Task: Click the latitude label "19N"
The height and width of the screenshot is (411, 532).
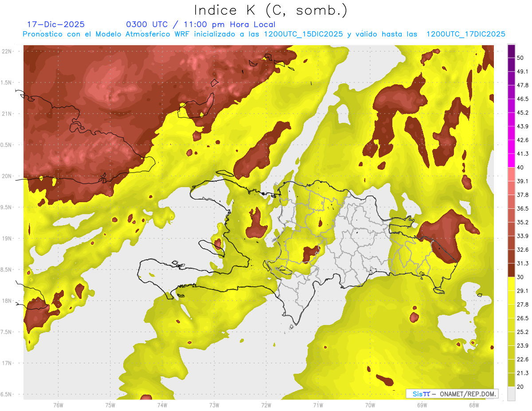Action: [8, 239]
